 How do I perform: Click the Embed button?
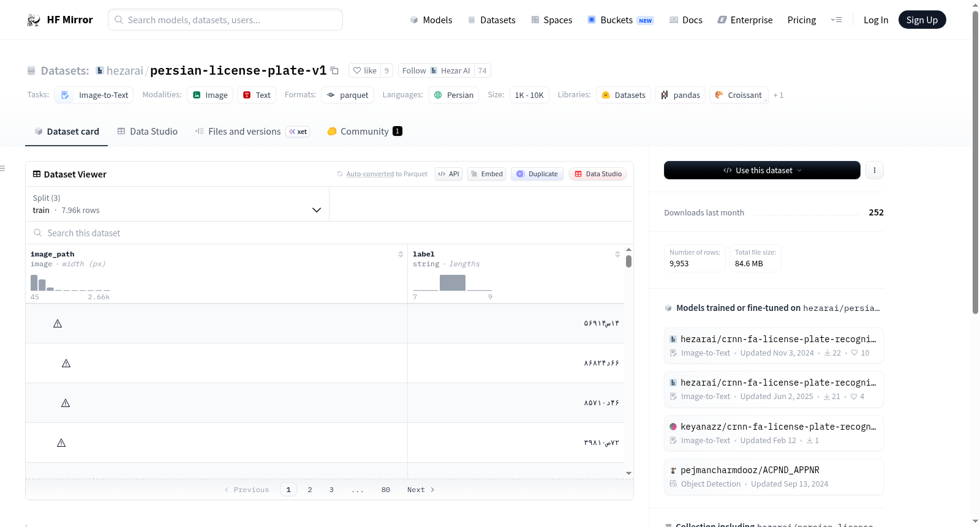click(x=486, y=174)
